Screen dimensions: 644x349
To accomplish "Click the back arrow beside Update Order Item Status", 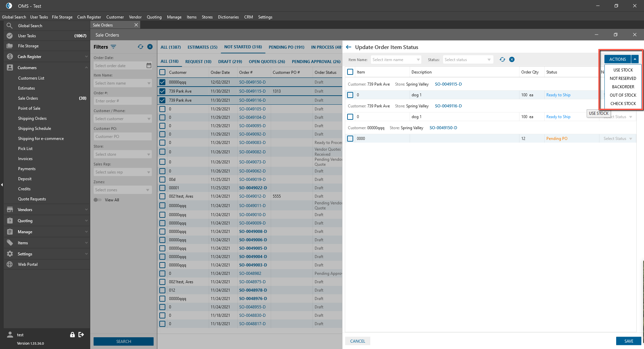I will click(x=348, y=47).
